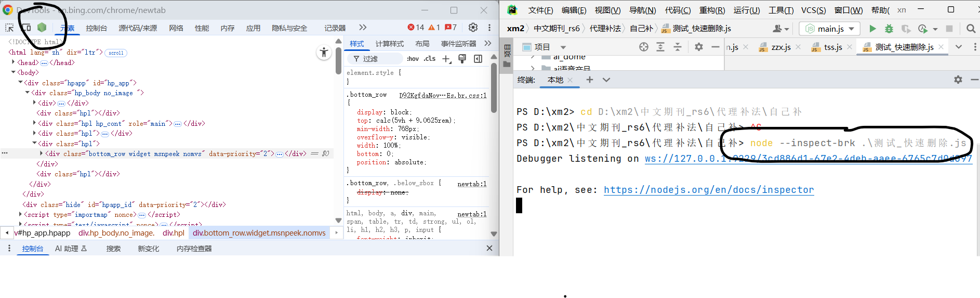Viewport: 980px width, 298px height.
Task: Expand the head element node
Action: [x=13, y=62]
